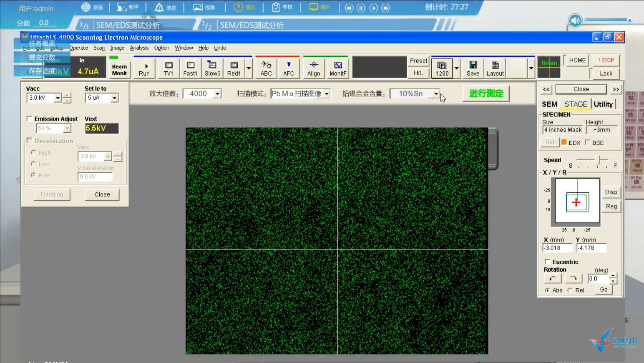Expand the dropdown arrow beside 1280

(457, 68)
